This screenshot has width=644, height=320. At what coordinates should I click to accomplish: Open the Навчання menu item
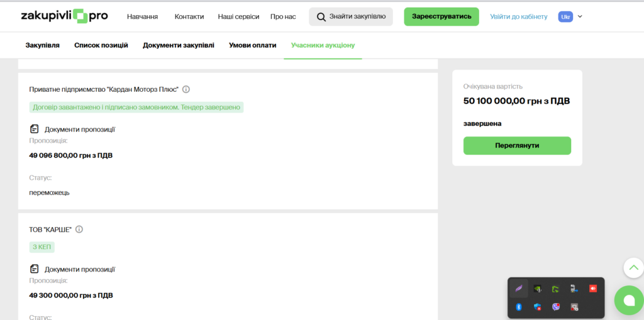[x=142, y=16]
